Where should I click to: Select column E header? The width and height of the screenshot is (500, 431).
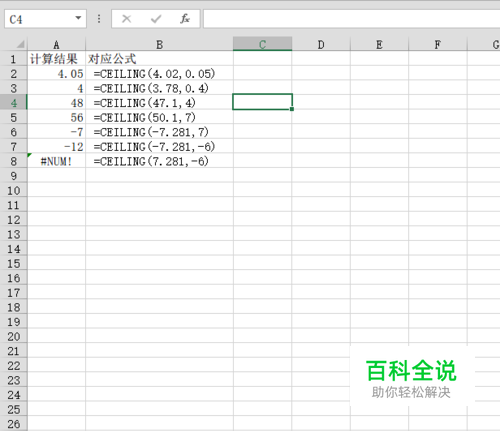click(x=379, y=44)
